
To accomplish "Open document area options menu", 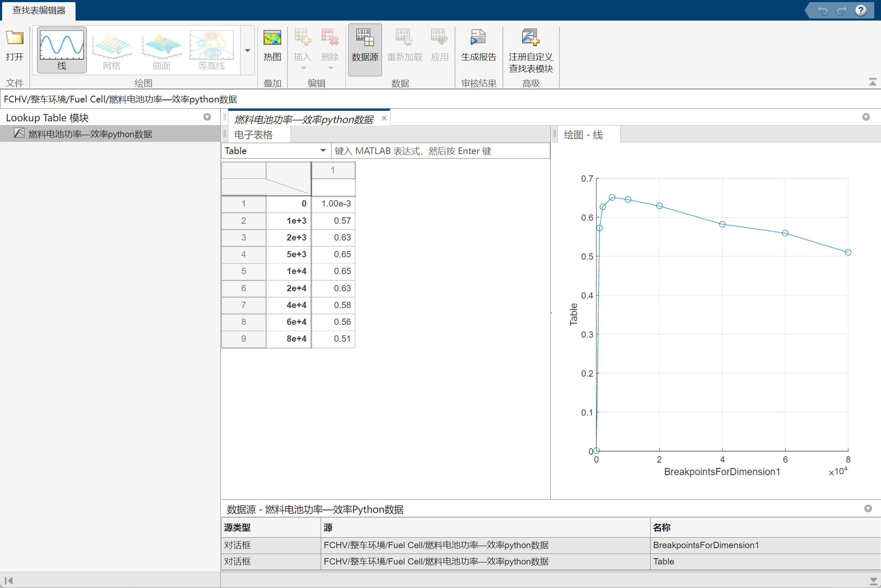I will pyautogui.click(x=866, y=117).
